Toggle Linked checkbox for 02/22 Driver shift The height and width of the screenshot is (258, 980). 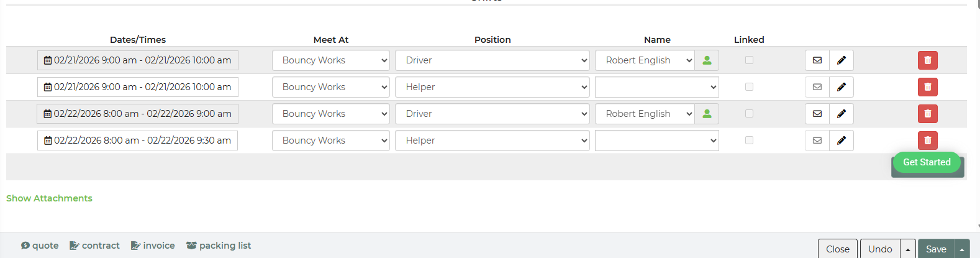point(749,114)
